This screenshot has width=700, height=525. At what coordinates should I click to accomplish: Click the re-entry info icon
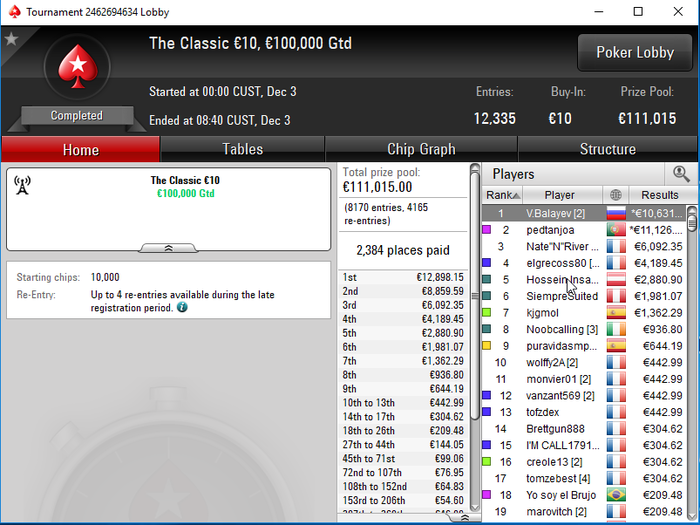pyautogui.click(x=182, y=307)
